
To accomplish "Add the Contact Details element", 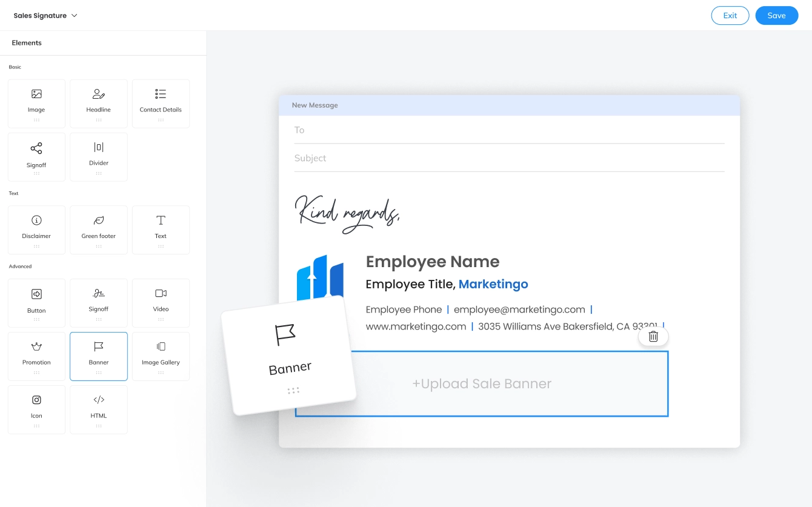I will click(161, 103).
